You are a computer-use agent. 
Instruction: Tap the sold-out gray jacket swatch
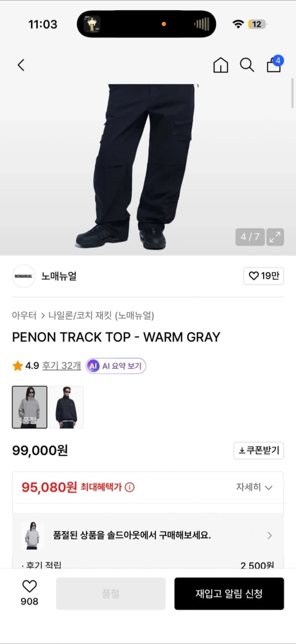coord(29,407)
